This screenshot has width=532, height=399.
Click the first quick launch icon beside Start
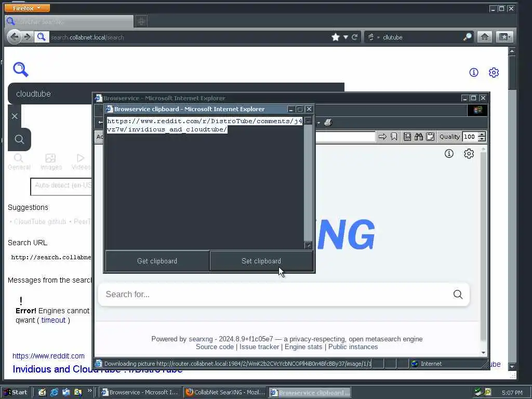point(42,392)
